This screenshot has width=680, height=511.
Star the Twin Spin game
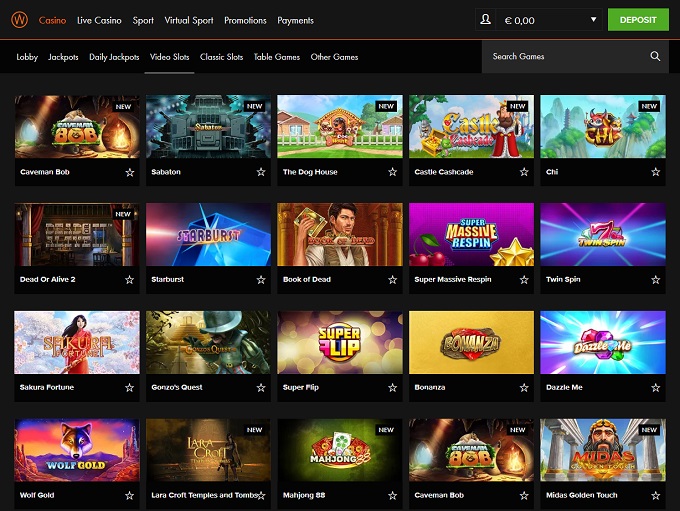pyautogui.click(x=655, y=280)
